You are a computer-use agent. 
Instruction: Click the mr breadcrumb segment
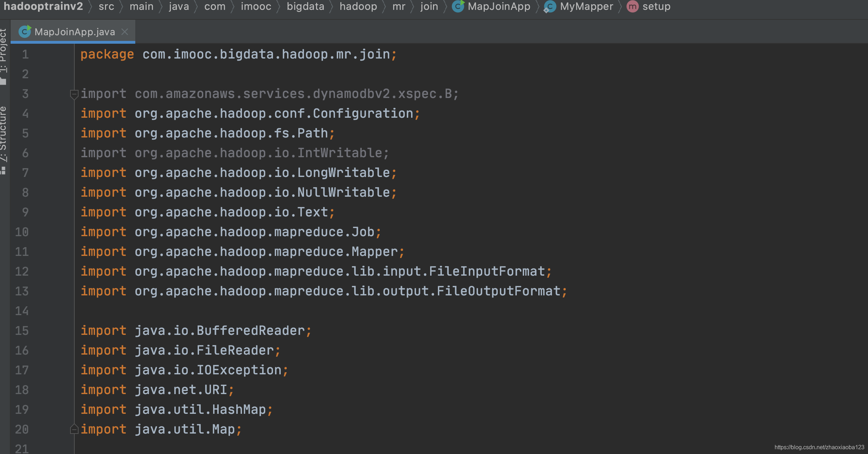click(399, 6)
